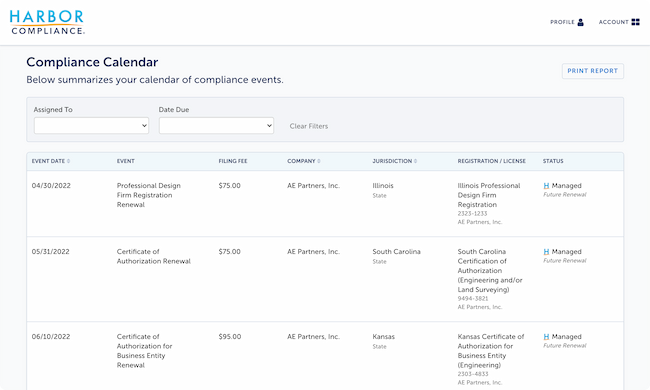Click Professional Design Firm Registration Renewal event
Screen dimensions: 650x390
148,195
